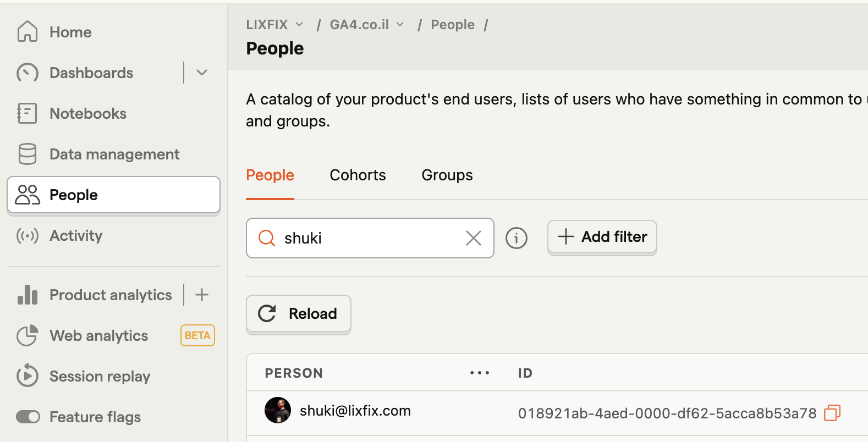Click the search info circle icon
Viewport: 868px width, 442px height.
tap(516, 238)
